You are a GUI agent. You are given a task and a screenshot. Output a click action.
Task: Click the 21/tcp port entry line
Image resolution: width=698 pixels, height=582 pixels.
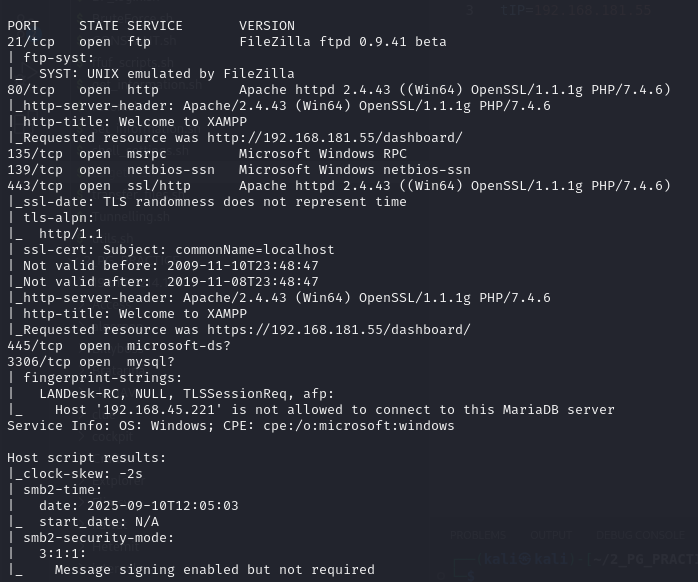[227, 42]
